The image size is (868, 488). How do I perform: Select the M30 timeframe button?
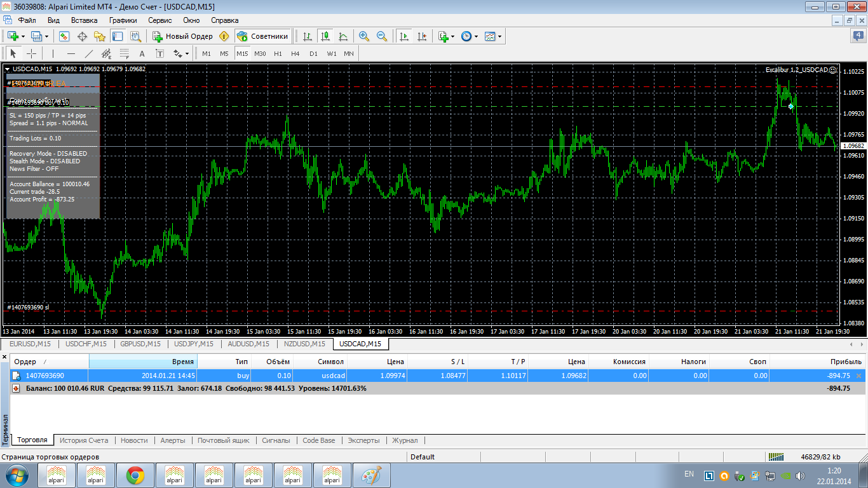pos(260,53)
